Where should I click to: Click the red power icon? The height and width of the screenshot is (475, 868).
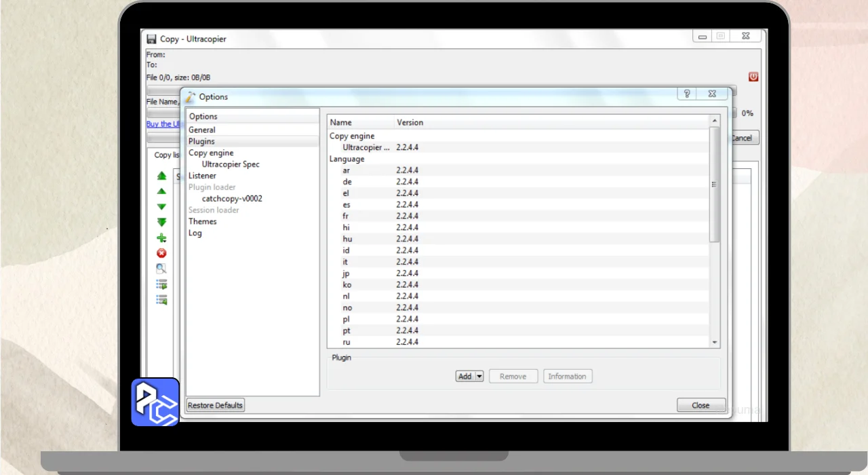[753, 77]
